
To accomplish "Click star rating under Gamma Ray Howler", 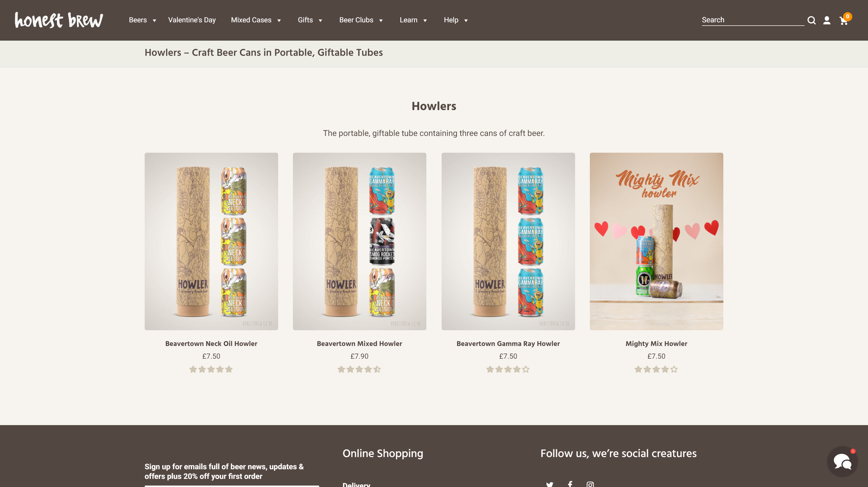I will point(508,369).
